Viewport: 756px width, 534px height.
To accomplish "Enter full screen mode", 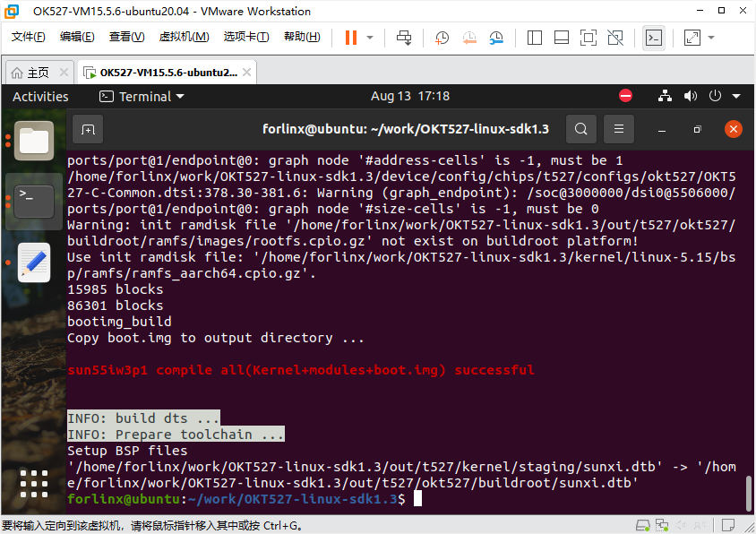I will click(588, 38).
